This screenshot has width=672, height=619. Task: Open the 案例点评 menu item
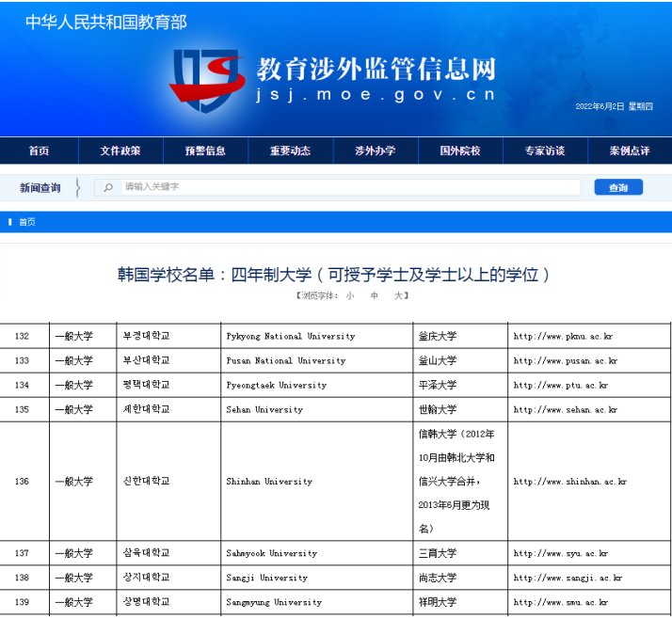630,151
